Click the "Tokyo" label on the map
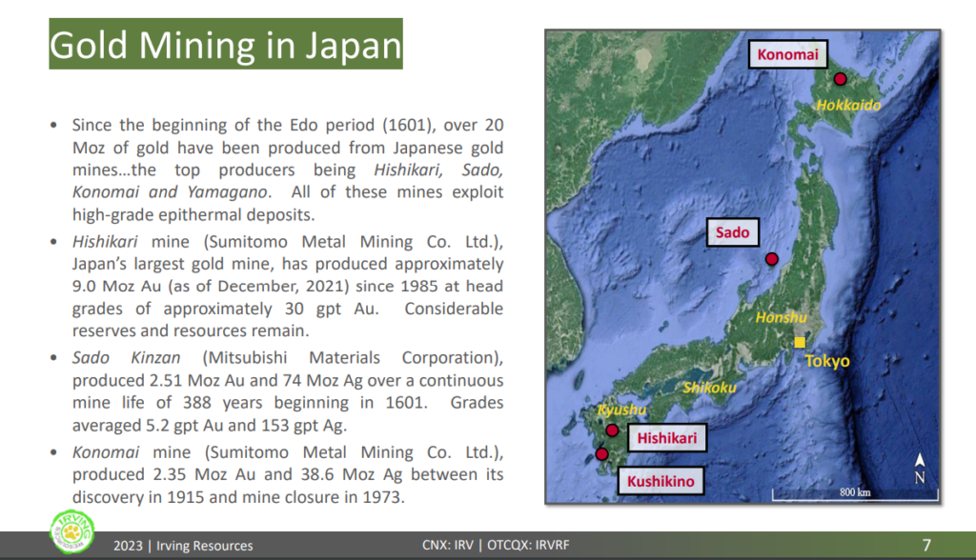 [827, 361]
